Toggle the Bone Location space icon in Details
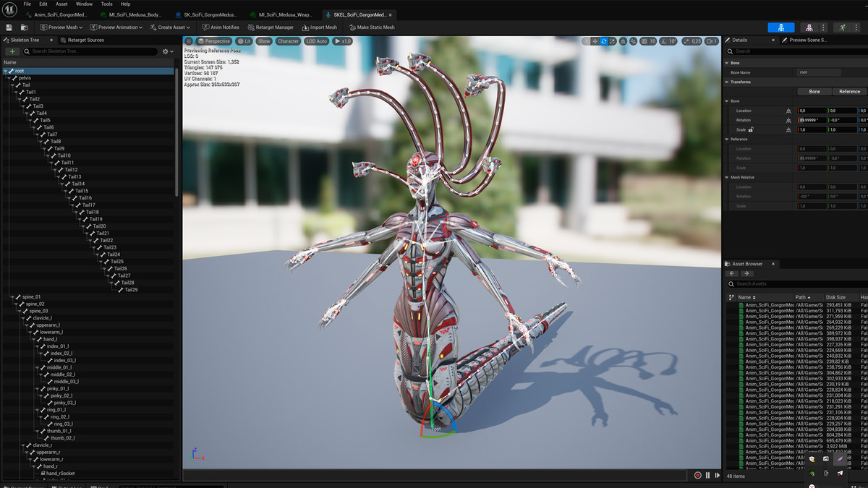The height and width of the screenshot is (488, 868). (x=788, y=111)
